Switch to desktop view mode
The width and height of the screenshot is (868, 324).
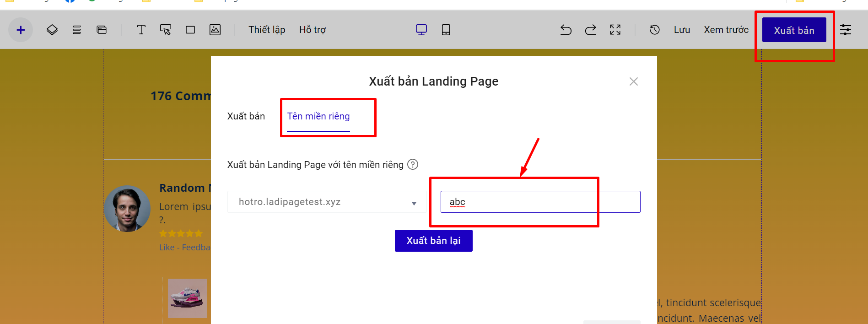(421, 30)
